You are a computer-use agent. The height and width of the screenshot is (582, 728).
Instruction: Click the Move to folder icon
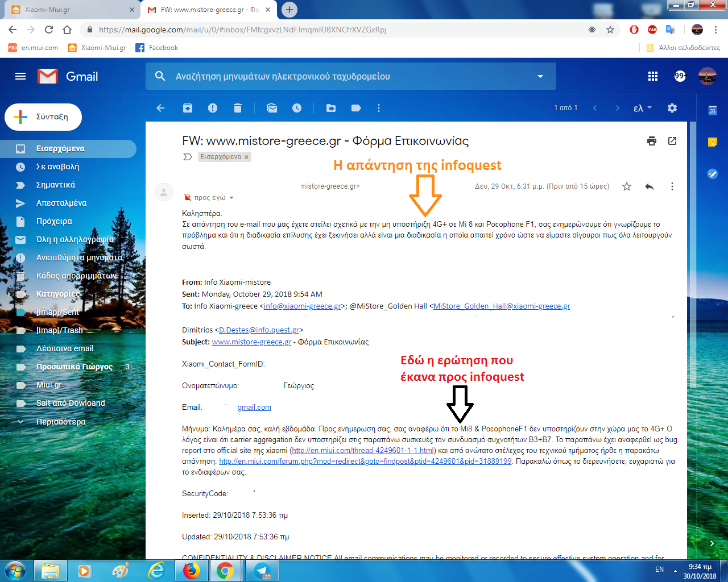point(331,108)
